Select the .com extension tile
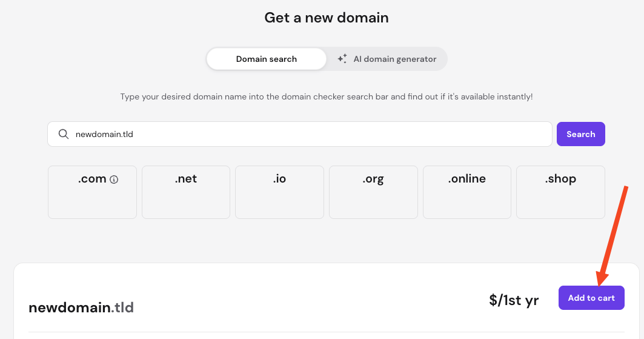The height and width of the screenshot is (339, 644). [93, 192]
